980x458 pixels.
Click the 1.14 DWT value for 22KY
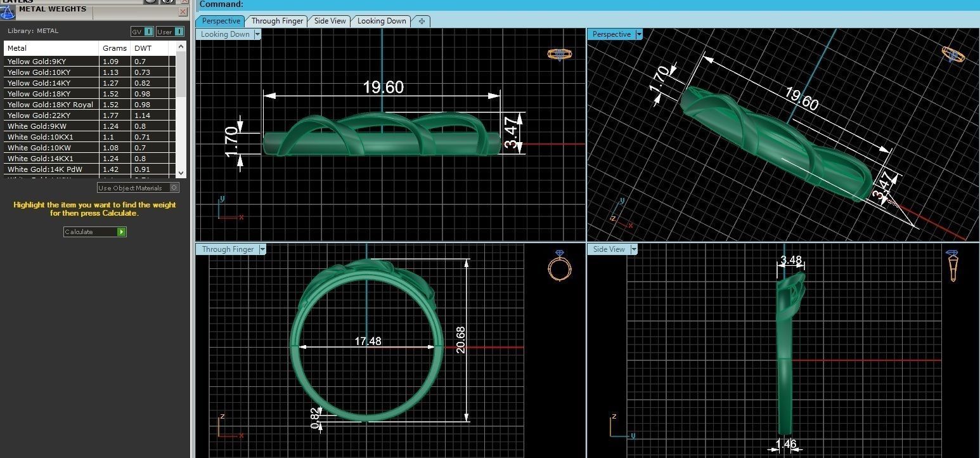[142, 115]
